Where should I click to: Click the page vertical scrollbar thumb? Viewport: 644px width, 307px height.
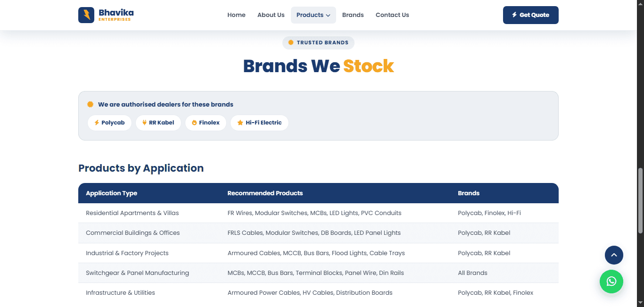pos(640,200)
